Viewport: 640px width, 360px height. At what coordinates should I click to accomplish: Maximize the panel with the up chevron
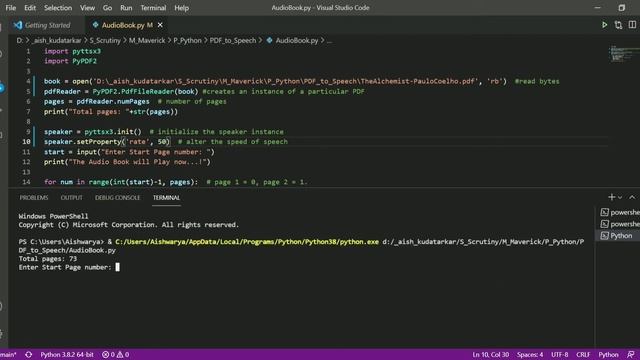click(632, 197)
